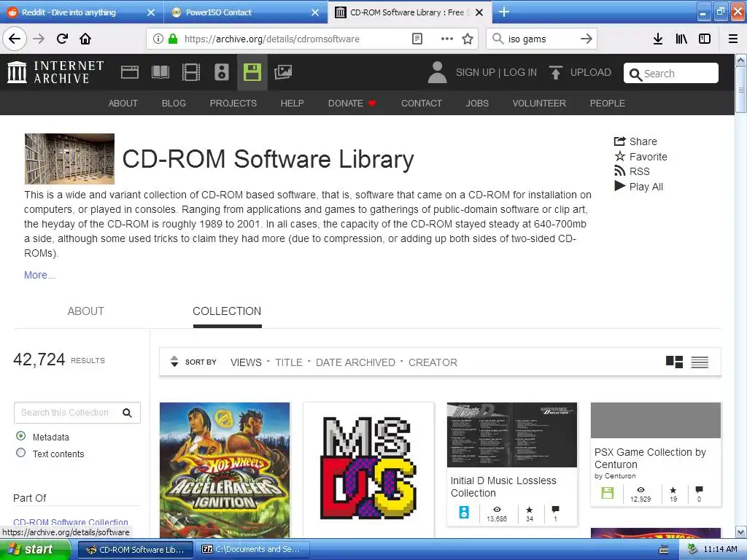The image size is (747, 560).
Task: Submit the 'iso gams' search with the arrow
Action: (x=587, y=39)
